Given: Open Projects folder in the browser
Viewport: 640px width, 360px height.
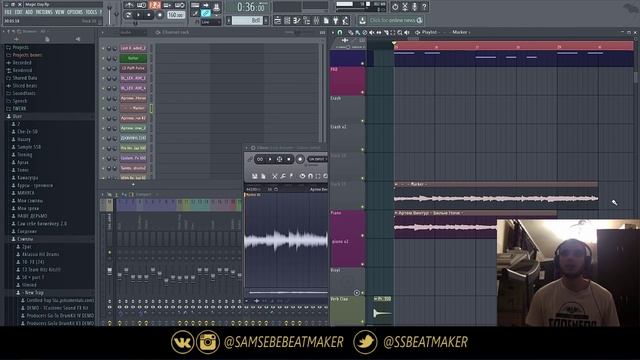Looking at the screenshot, I should tap(20, 47).
